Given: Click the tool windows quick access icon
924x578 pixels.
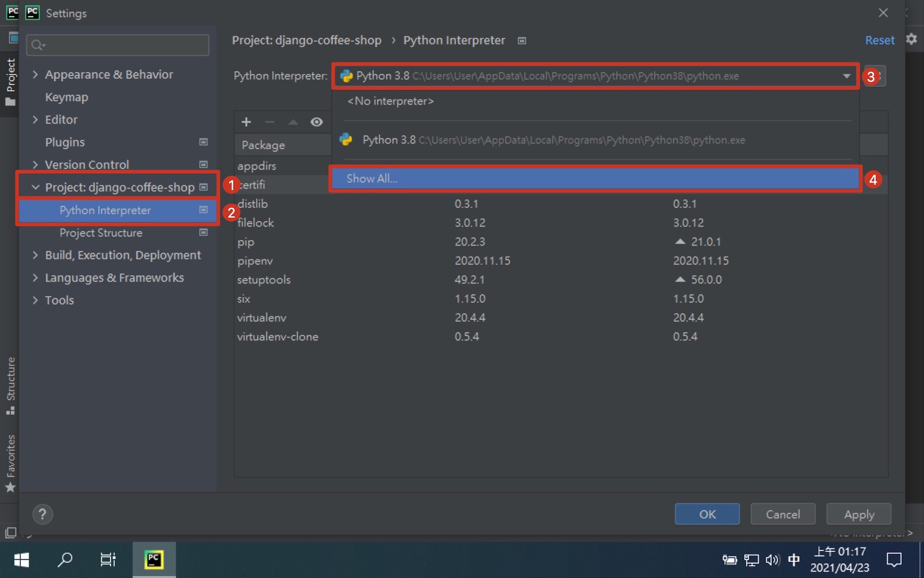Looking at the screenshot, I should [x=11, y=532].
